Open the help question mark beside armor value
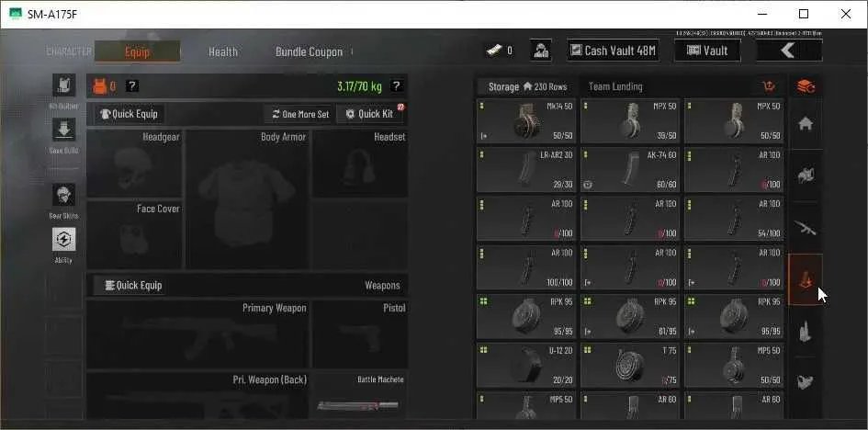The width and height of the screenshot is (868, 430). (131, 86)
